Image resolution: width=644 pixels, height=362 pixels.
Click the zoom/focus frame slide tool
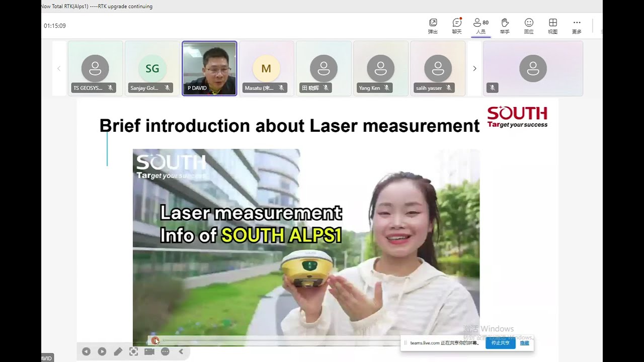tap(133, 351)
